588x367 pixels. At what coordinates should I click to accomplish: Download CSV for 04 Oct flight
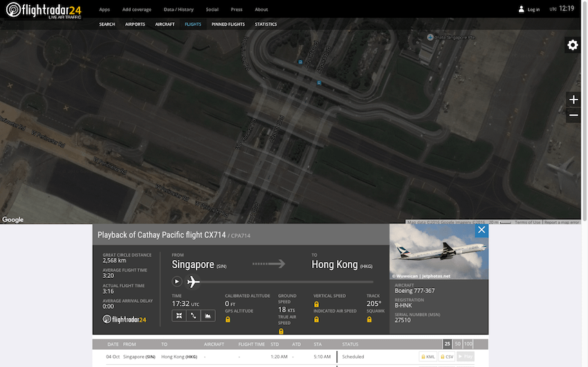click(x=447, y=357)
